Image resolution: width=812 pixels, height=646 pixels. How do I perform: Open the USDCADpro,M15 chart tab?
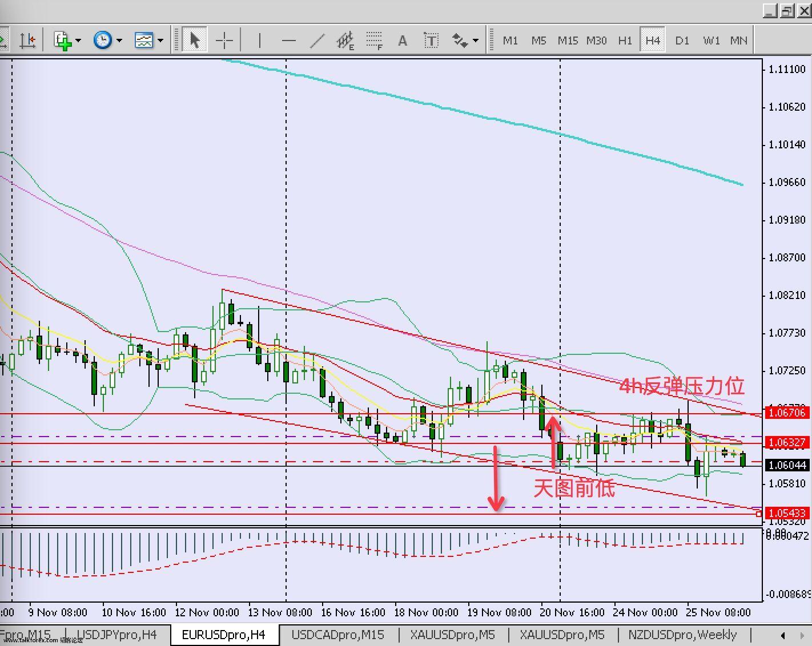click(338, 635)
